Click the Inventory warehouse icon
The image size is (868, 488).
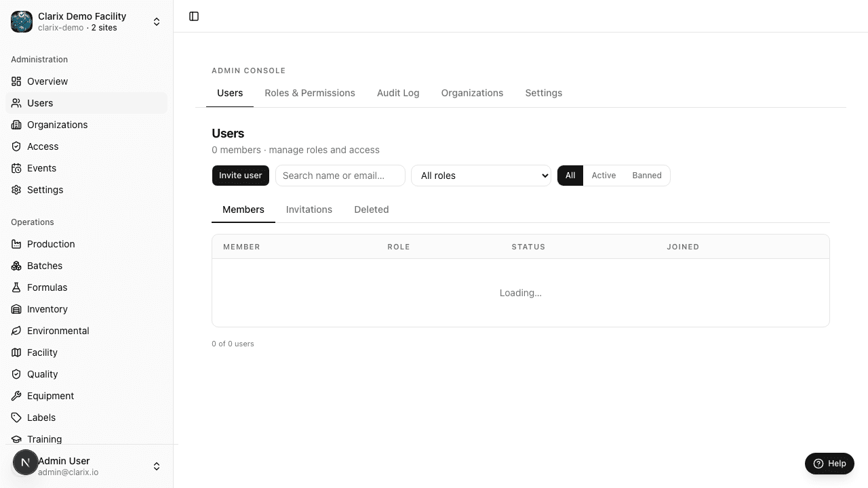[16, 309]
